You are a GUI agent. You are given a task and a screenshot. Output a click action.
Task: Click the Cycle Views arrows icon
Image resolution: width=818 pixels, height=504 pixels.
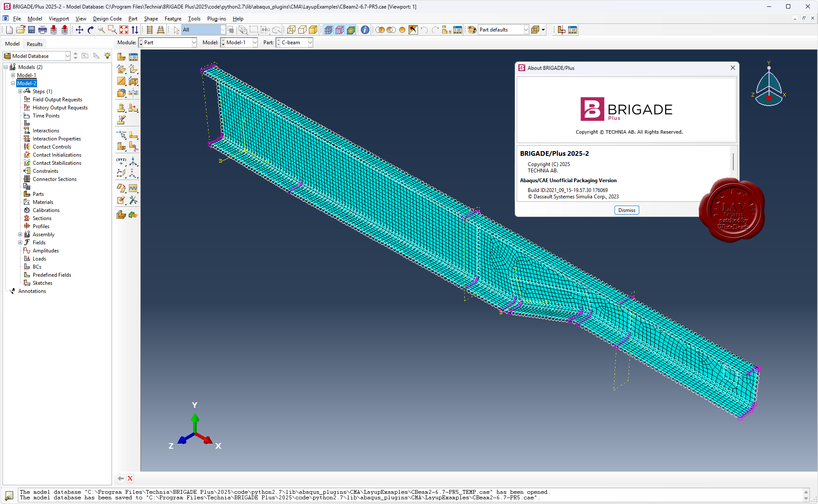pyautogui.click(x=135, y=30)
